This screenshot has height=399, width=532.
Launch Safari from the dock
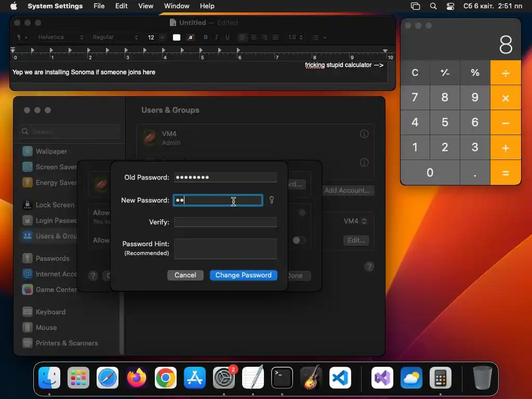click(108, 378)
